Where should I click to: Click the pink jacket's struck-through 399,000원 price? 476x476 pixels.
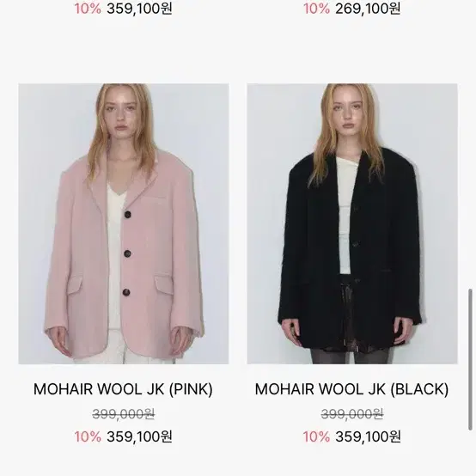pyautogui.click(x=124, y=414)
